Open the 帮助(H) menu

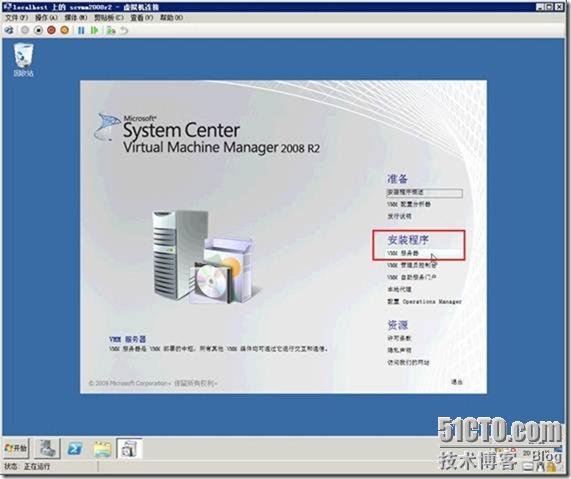coord(172,17)
